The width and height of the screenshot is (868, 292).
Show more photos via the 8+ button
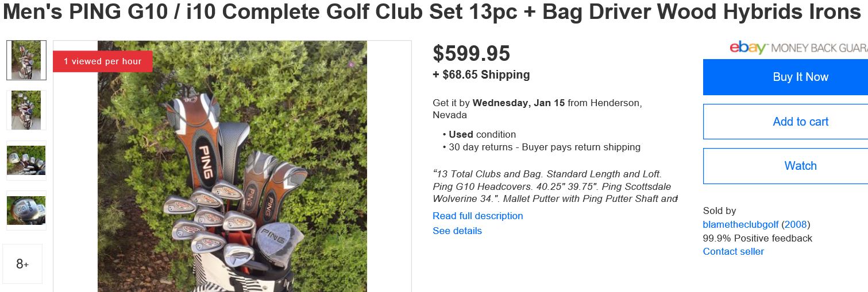click(x=22, y=264)
